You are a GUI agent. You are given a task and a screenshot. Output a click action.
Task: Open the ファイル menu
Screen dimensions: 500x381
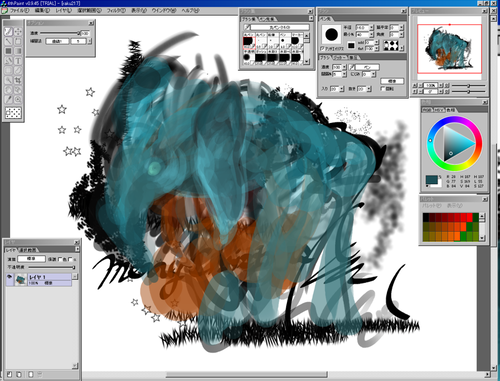19,11
